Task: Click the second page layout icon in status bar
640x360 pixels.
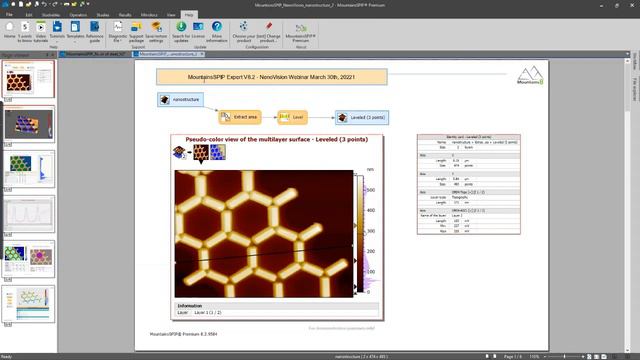Action: [x=597, y=356]
